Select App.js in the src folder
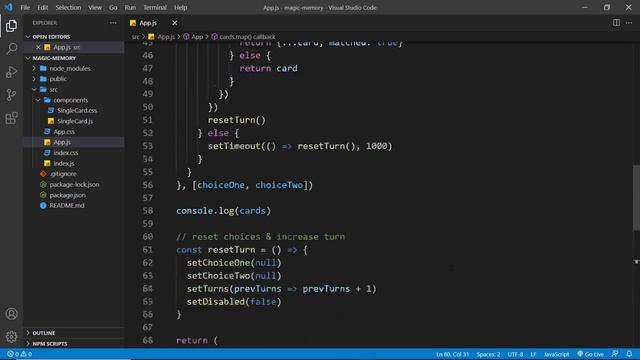This screenshot has width=640, height=360. point(62,142)
